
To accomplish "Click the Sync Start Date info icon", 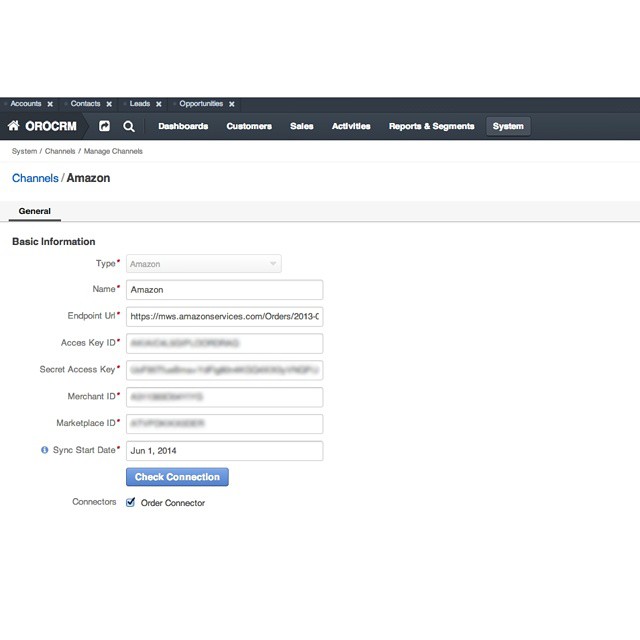I will 44,450.
